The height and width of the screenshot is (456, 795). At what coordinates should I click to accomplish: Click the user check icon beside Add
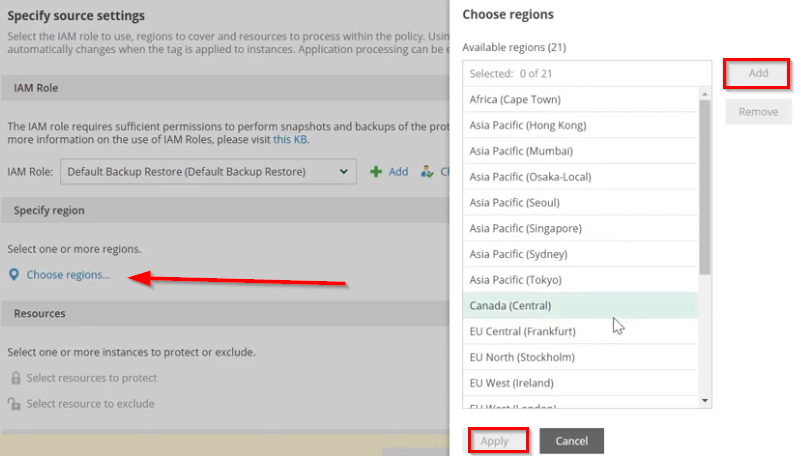(x=427, y=172)
